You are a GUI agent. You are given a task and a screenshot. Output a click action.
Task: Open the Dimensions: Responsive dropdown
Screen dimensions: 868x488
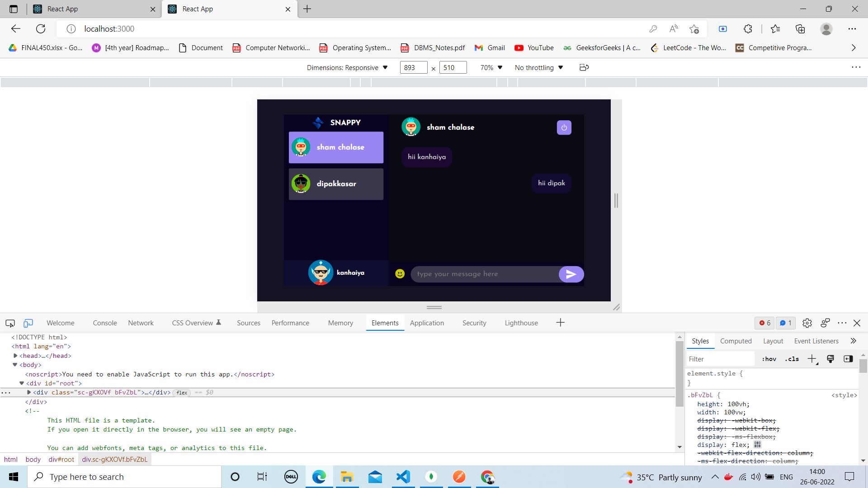pos(346,67)
